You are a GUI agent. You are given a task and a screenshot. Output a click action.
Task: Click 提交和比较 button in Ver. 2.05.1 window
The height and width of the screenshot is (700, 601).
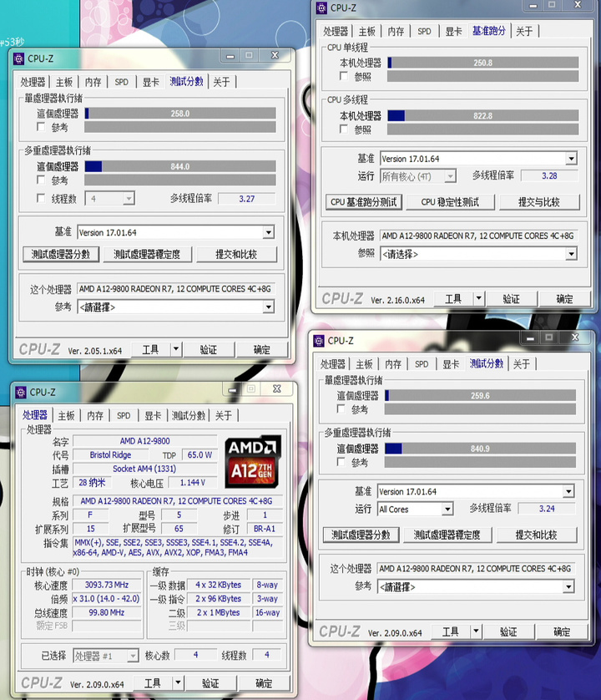pyautogui.click(x=236, y=254)
